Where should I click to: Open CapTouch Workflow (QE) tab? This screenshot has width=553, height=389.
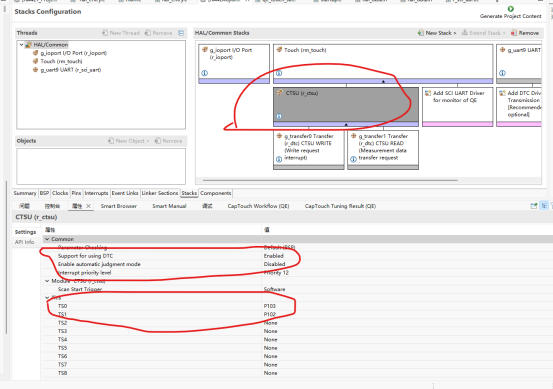(x=258, y=206)
